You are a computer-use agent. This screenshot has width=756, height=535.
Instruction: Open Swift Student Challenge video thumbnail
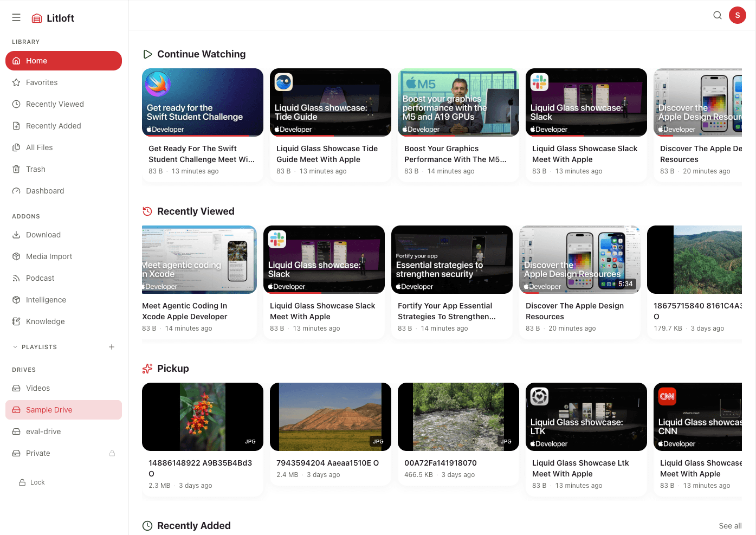click(203, 102)
